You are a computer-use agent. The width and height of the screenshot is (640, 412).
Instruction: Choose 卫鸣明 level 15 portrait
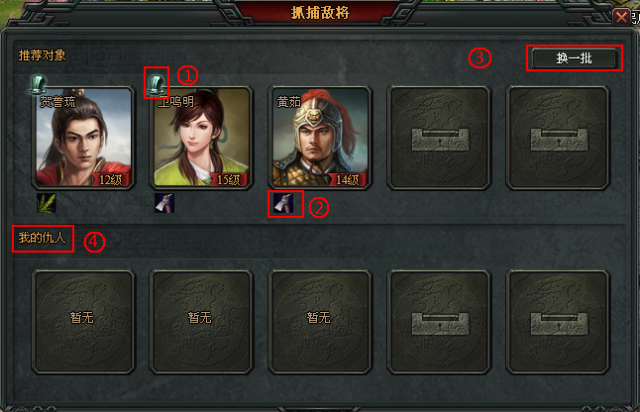(202, 138)
